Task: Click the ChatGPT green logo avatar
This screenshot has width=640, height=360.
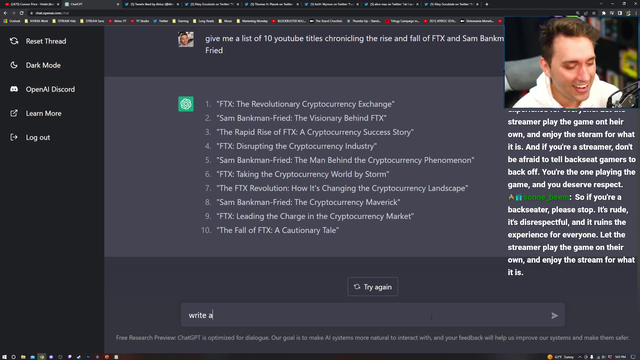Action: tap(186, 104)
